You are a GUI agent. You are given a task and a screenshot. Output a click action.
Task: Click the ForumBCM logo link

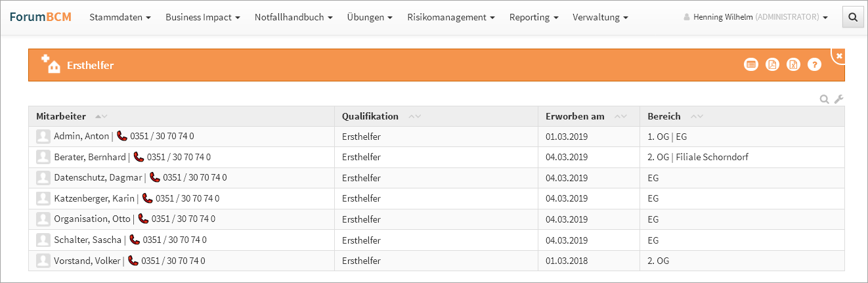(x=40, y=17)
